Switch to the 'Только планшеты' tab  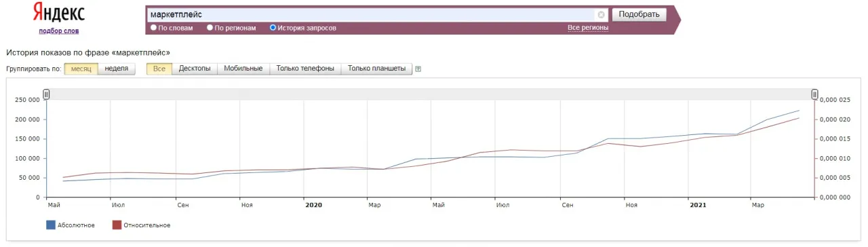point(376,69)
